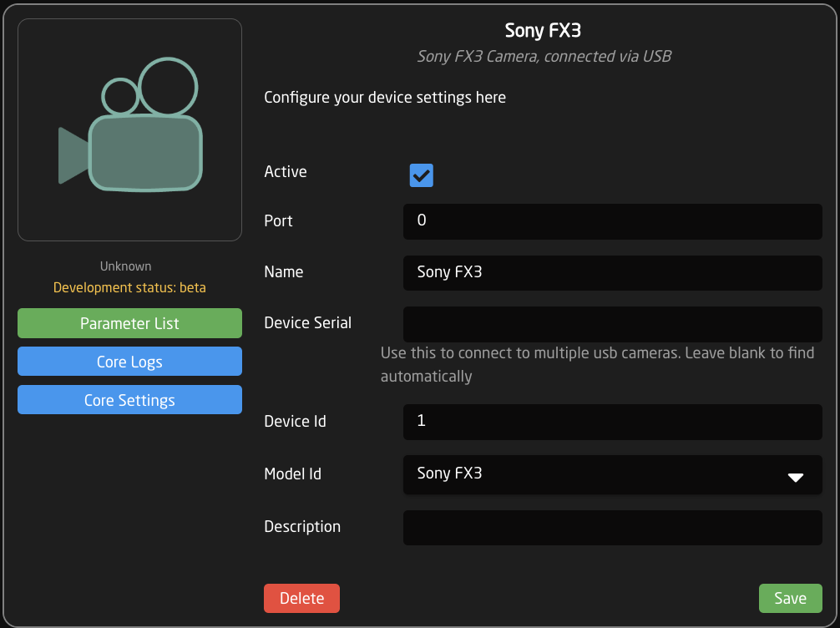Click the 'Device Id' label
The width and height of the screenshot is (840, 628).
pos(296,421)
